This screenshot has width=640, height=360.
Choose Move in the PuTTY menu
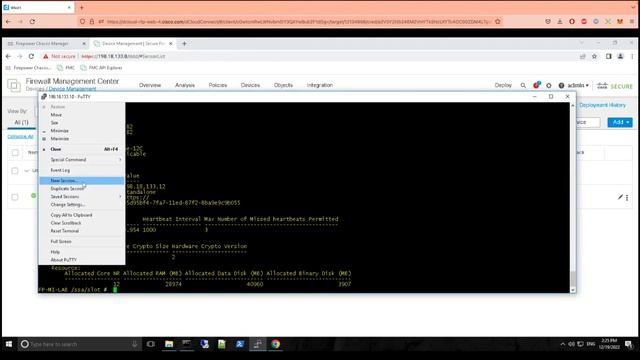tap(82, 115)
